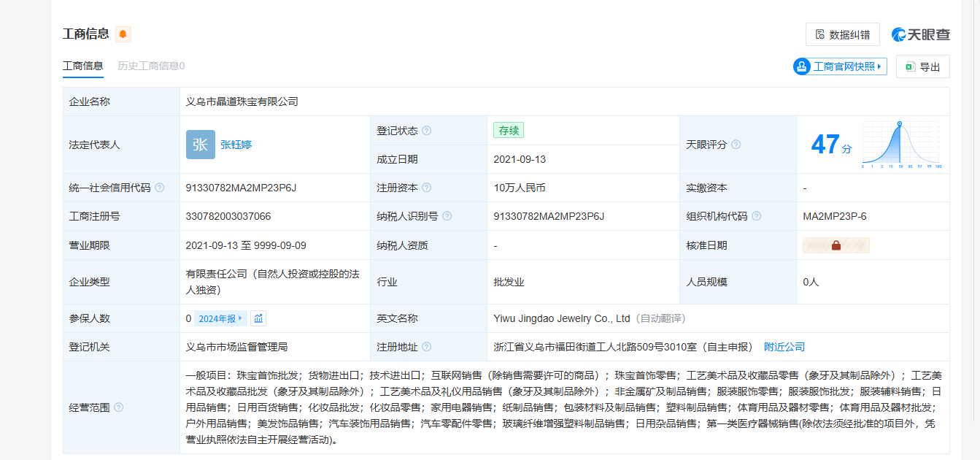This screenshot has width=980, height=460.
Task: Click the 工商信息 section heading
Action: click(x=86, y=34)
